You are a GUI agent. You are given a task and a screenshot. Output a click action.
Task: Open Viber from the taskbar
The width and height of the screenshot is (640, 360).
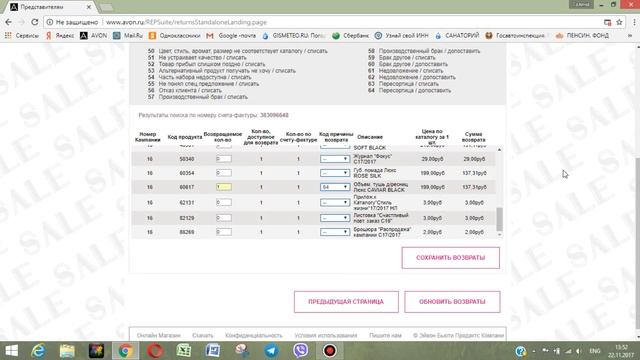(300, 351)
